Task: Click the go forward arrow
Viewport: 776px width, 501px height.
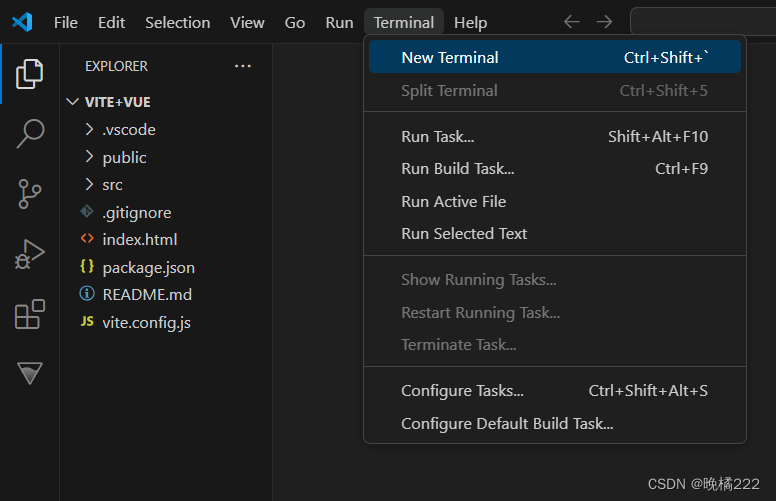Action: click(604, 22)
